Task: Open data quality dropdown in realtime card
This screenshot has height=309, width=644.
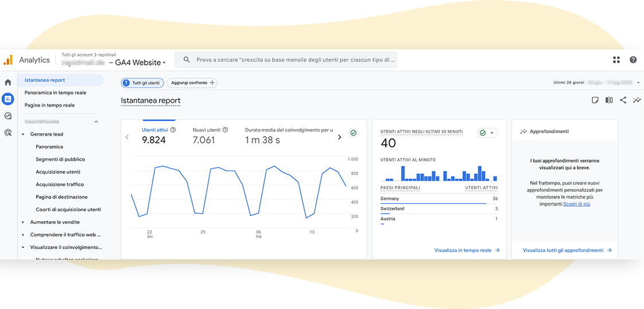Action: tap(487, 133)
